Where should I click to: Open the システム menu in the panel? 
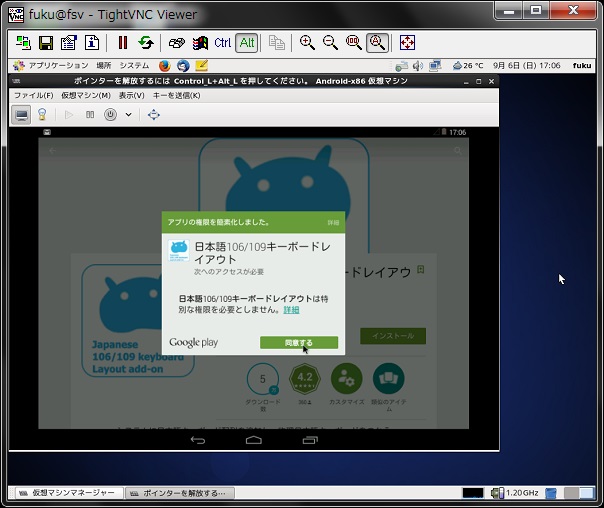[134, 65]
